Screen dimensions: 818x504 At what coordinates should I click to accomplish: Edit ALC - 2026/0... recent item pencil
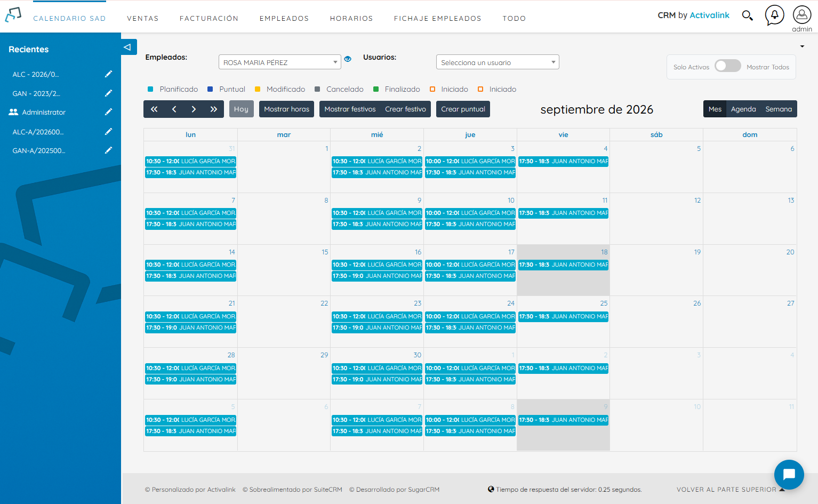(108, 74)
